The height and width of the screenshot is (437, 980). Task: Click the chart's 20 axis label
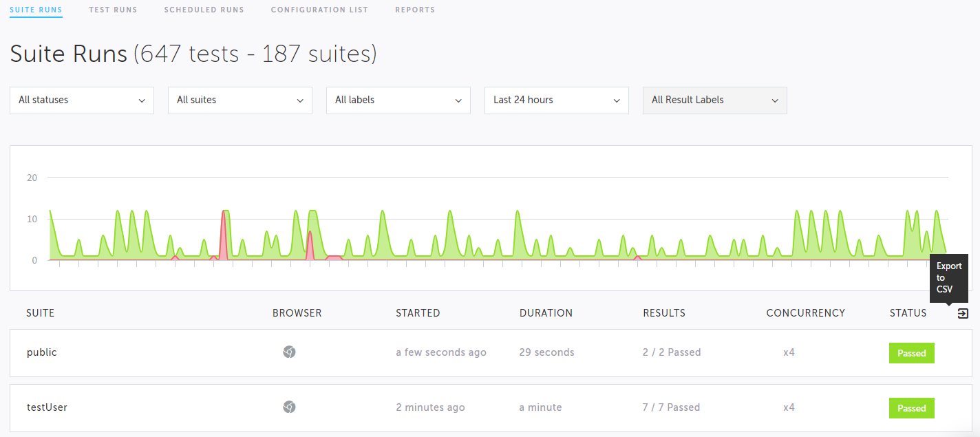[x=32, y=178]
